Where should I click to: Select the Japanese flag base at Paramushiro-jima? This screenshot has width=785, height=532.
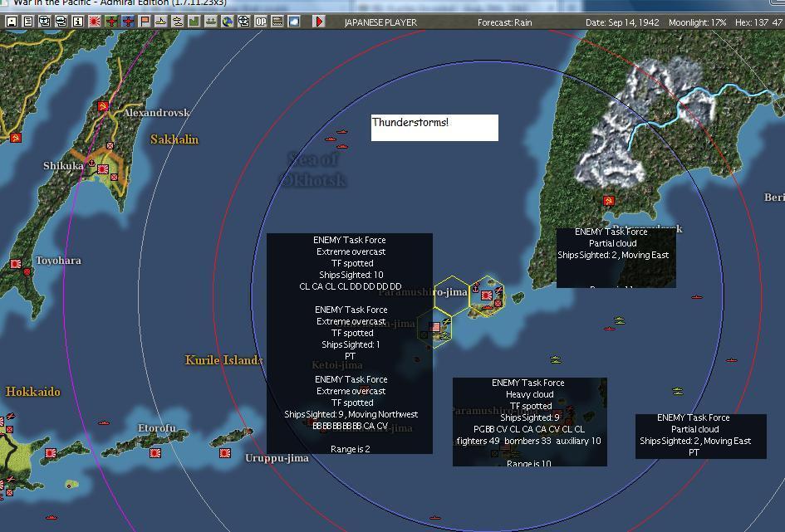pos(486,295)
